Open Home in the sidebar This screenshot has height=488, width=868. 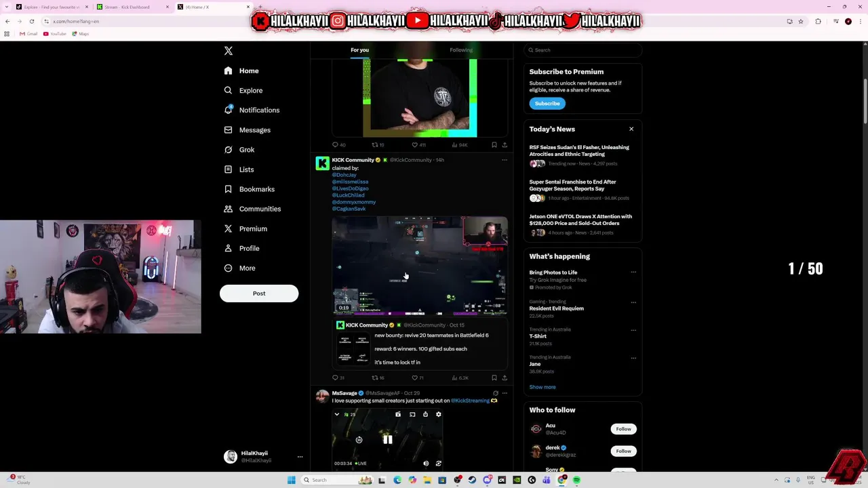241,70
